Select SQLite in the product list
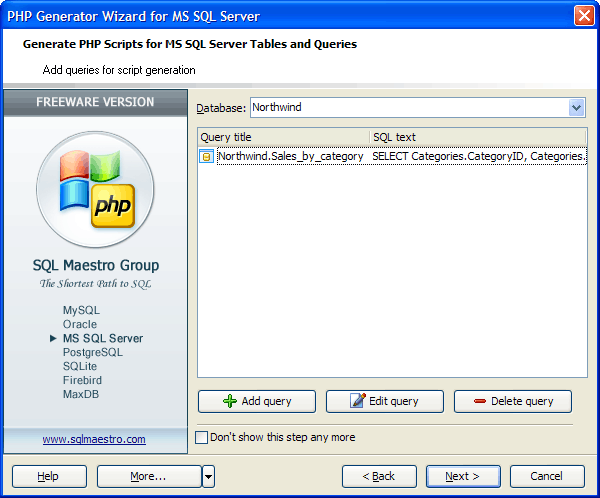This screenshot has height=498, width=600. point(80,366)
